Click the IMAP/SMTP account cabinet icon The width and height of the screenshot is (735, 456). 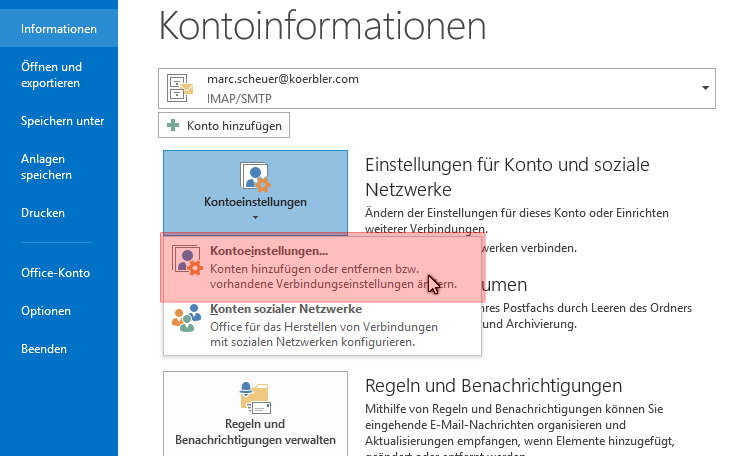(x=180, y=88)
